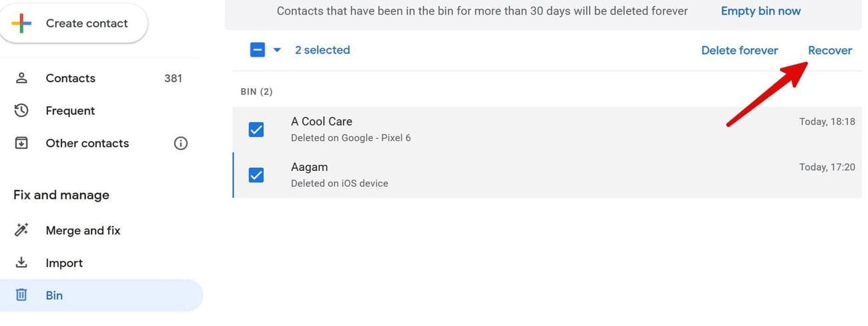Go to Merge and fix section

(83, 230)
